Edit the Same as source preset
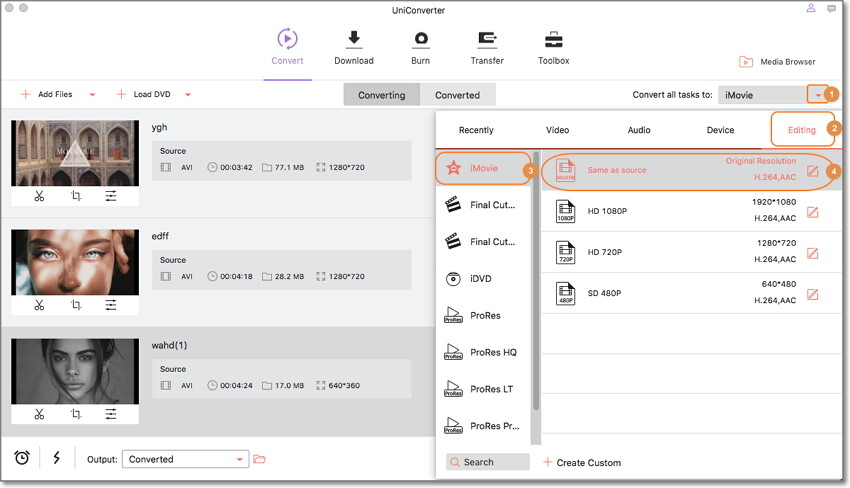The image size is (850, 488). pyautogui.click(x=812, y=171)
